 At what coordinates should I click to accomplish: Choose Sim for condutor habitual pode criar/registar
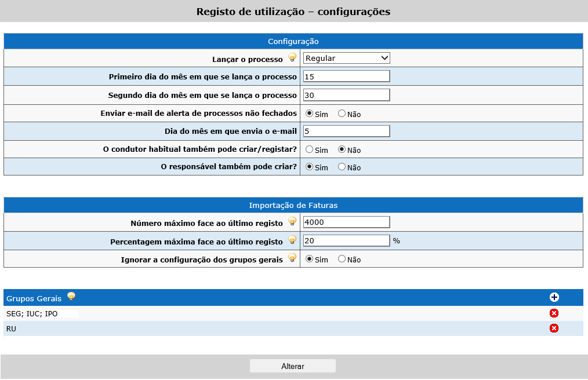tap(310, 149)
